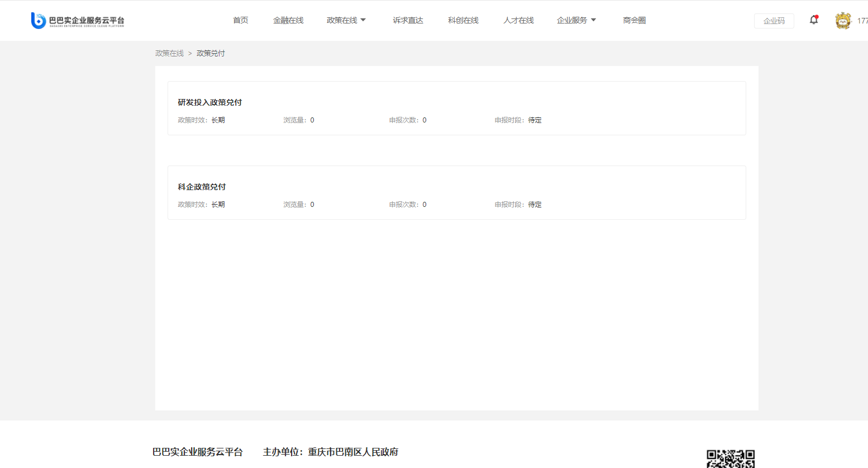The height and width of the screenshot is (468, 868).
Task: Expand the 政策在线 dropdown arrow
Action: pyautogui.click(x=363, y=20)
